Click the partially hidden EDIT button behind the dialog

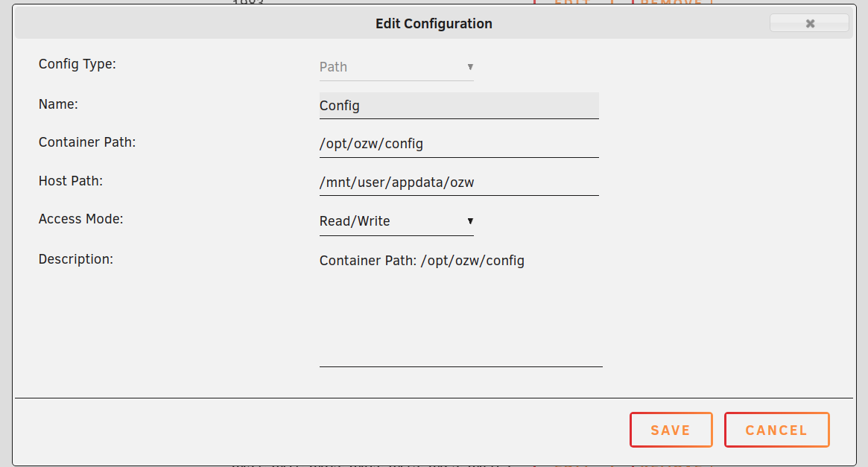click(573, 2)
